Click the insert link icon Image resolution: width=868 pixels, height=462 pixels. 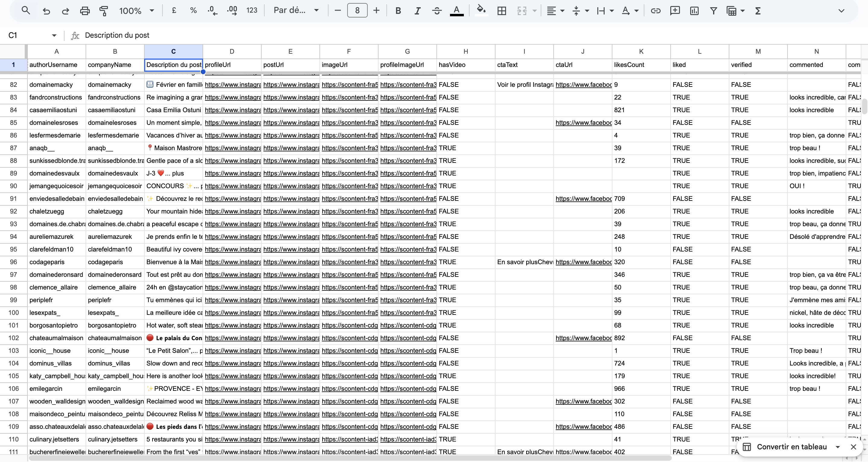(656, 11)
